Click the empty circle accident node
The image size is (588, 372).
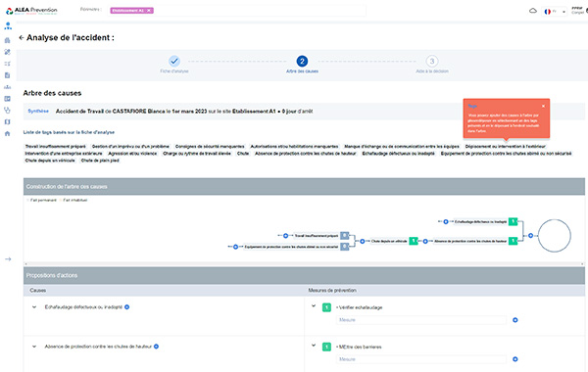pyautogui.click(x=555, y=236)
